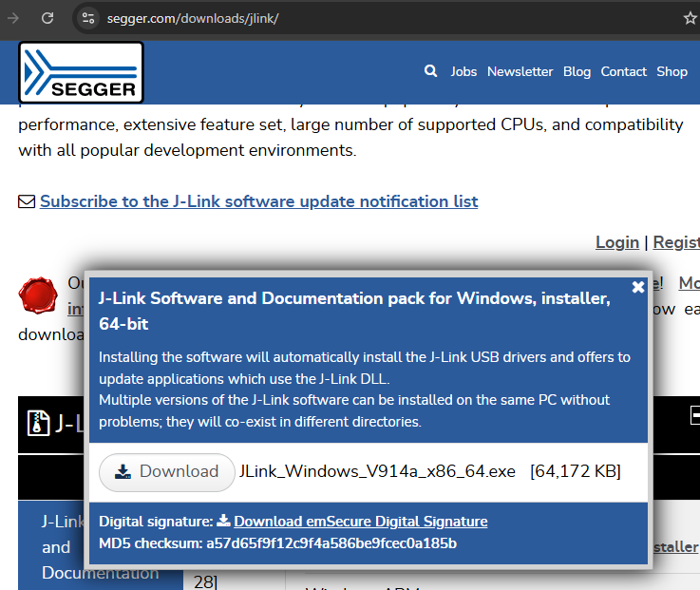
Task: Collapse the J-Link section with minus icon
Action: (695, 415)
